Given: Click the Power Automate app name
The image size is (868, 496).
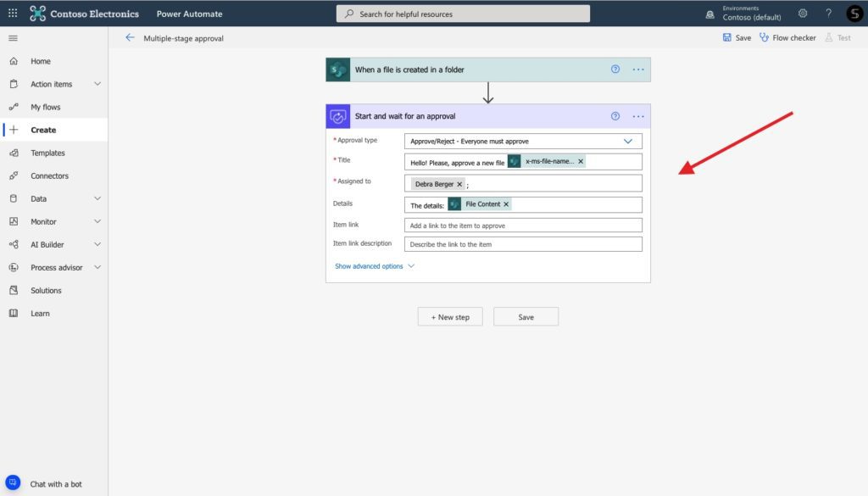Looking at the screenshot, I should point(189,14).
